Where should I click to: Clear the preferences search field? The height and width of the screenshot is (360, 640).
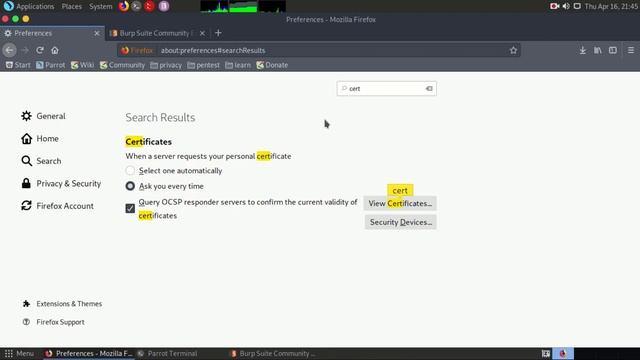click(x=429, y=89)
